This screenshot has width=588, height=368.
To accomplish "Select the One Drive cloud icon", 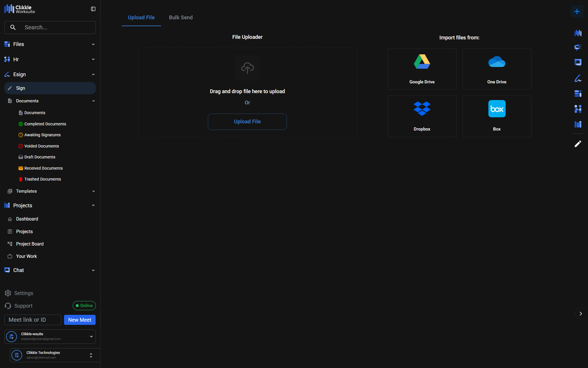I will [497, 62].
